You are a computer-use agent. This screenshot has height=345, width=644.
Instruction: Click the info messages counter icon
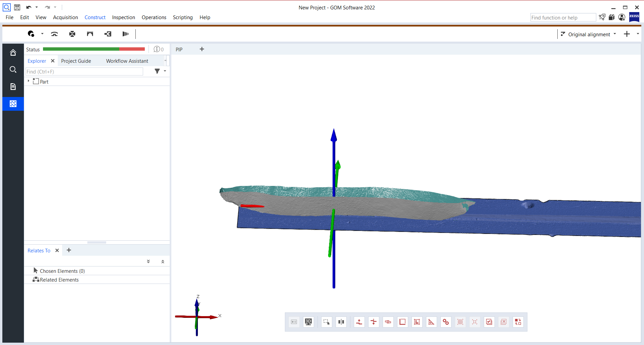pyautogui.click(x=159, y=49)
